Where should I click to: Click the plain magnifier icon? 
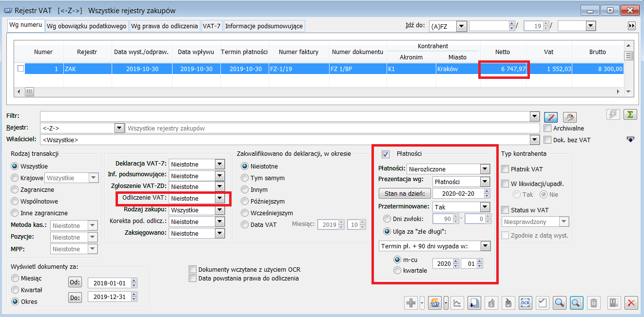(x=559, y=303)
